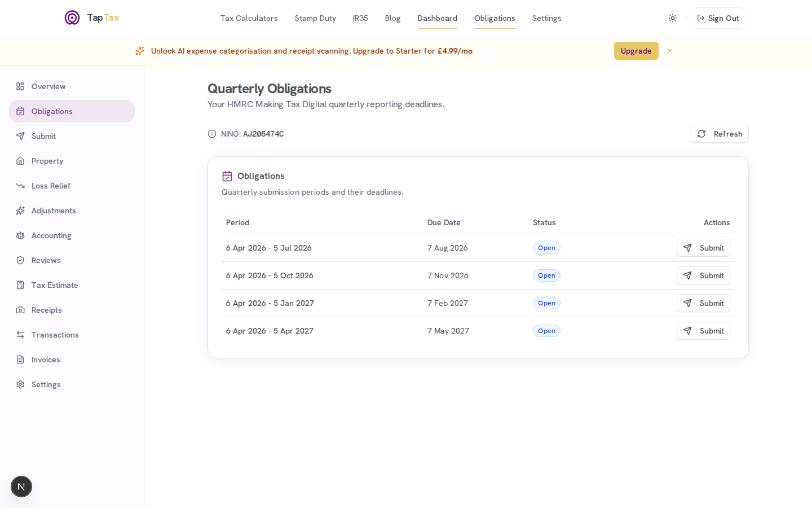Click the Adjustments sparkle icon in the sidebar

pos(20,211)
